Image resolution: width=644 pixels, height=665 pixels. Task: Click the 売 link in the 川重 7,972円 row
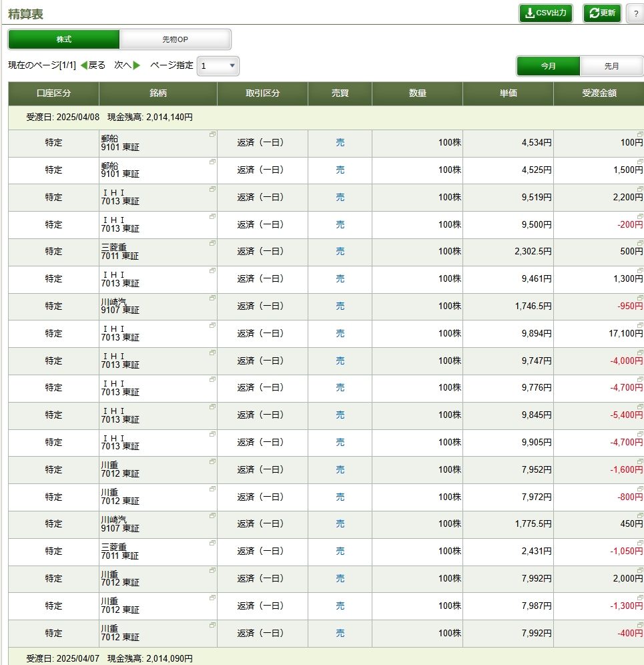[340, 497]
